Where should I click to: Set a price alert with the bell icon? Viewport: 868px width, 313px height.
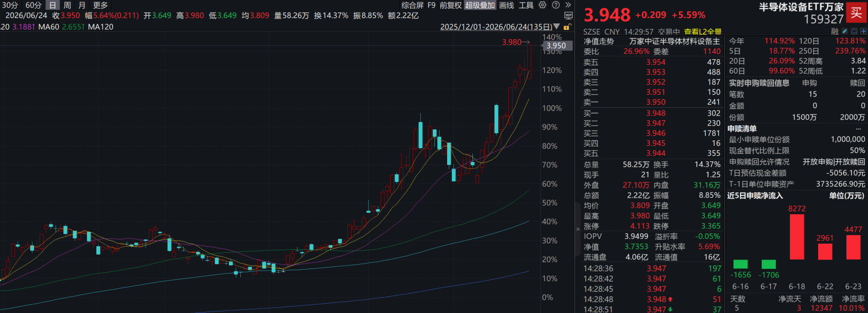click(x=854, y=31)
